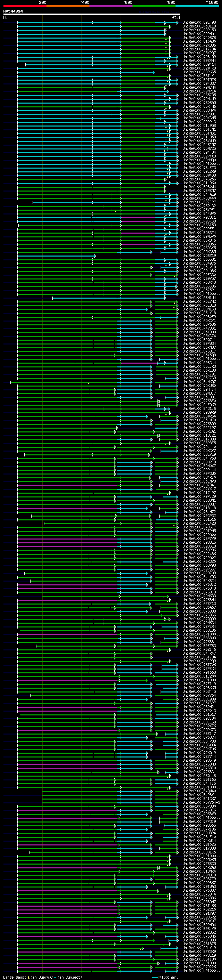Select the UniRef100_C6TMG1 label
This screenshot has width=222, height=980.
[199, 133]
